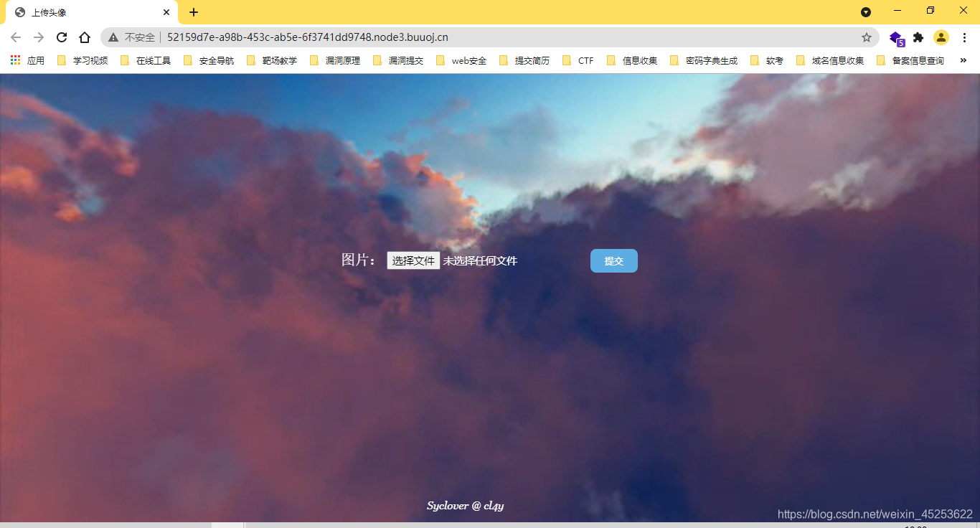Click the apps grid icon on bookmarks bar
The height and width of the screenshot is (528, 980).
pos(15,60)
